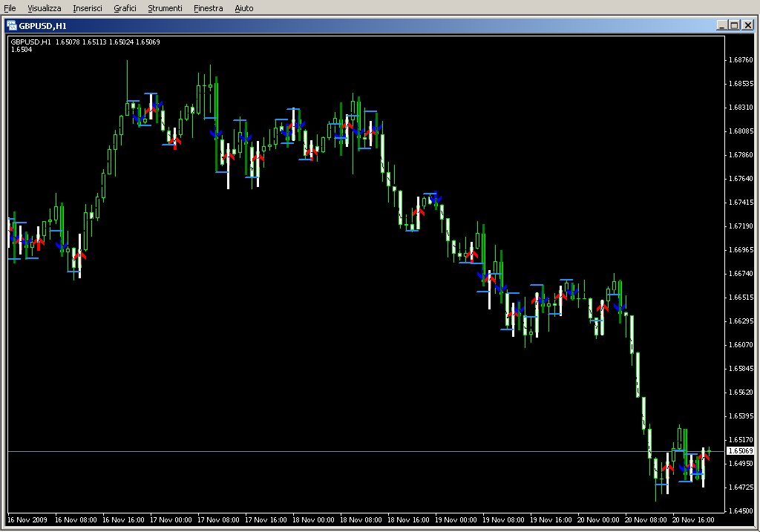Close the GBPUSD,H1 chart window
Viewport: 760px width, 532px height.
pyautogui.click(x=748, y=25)
